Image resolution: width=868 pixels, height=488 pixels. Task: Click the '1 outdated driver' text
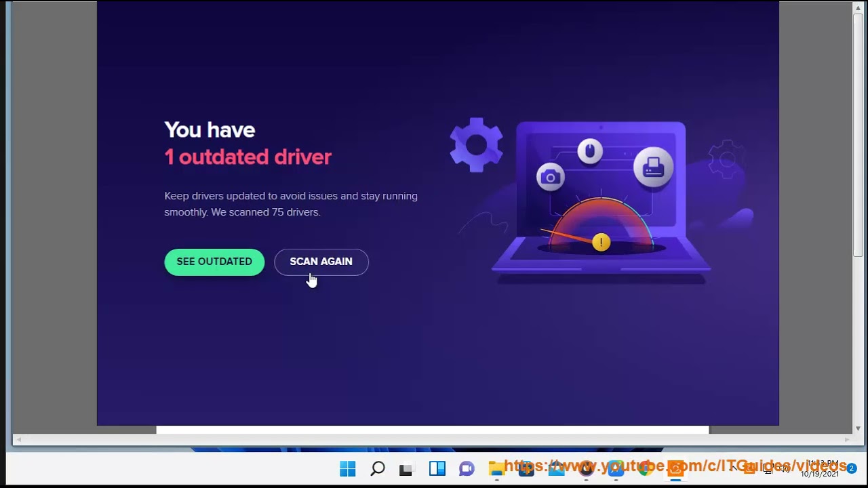pyautogui.click(x=248, y=157)
